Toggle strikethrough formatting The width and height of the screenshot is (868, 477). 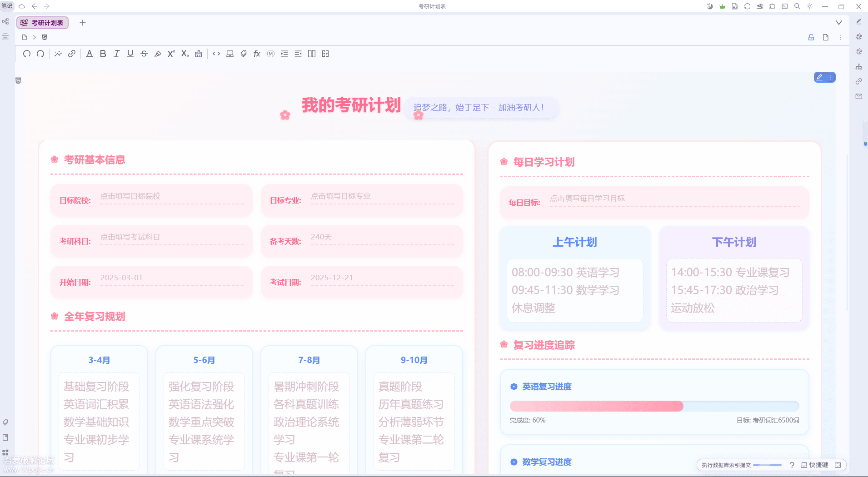[x=144, y=54]
